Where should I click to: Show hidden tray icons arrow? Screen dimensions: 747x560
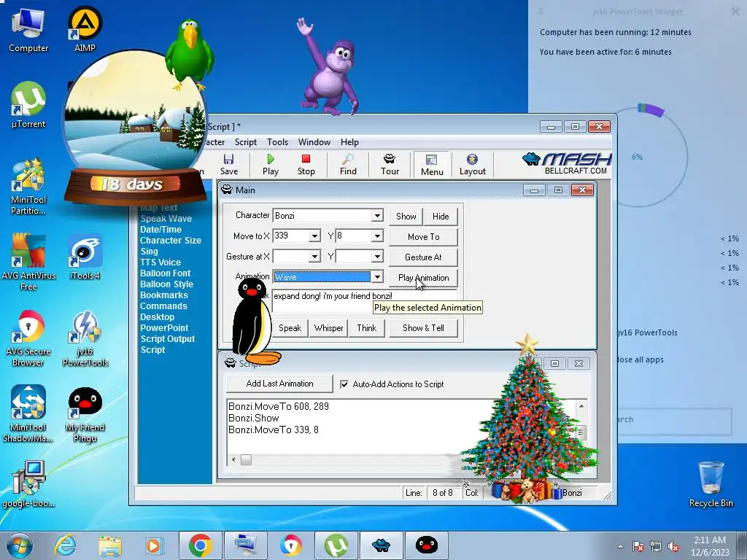point(620,546)
